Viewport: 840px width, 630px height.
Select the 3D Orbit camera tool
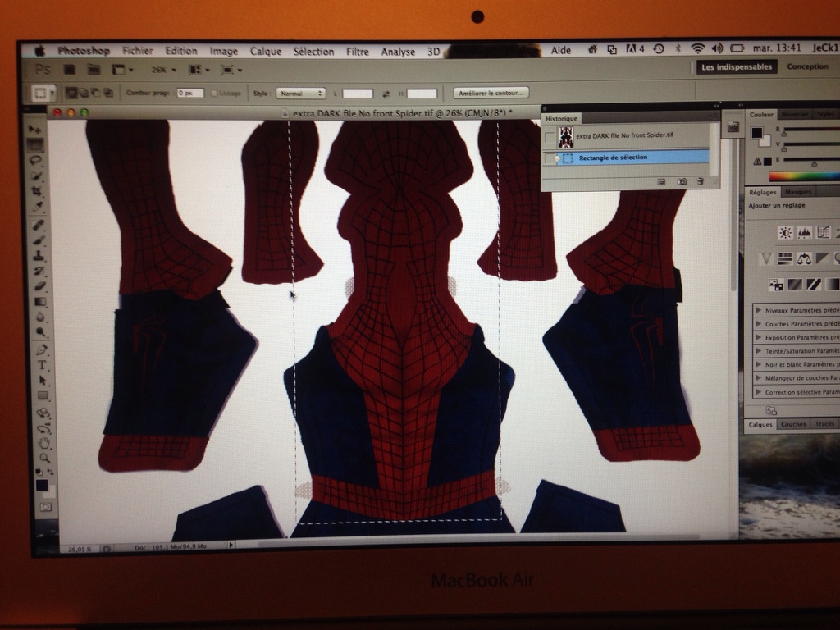[44, 428]
